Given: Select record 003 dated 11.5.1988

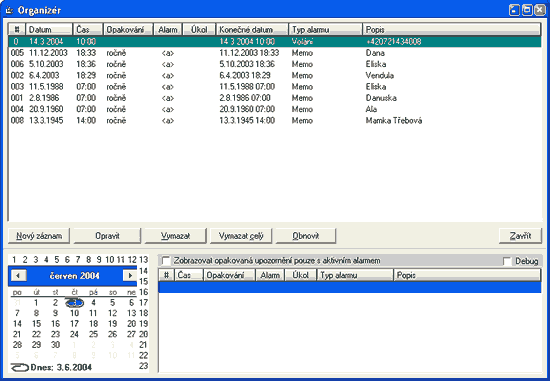Looking at the screenshot, I should click(275, 87).
